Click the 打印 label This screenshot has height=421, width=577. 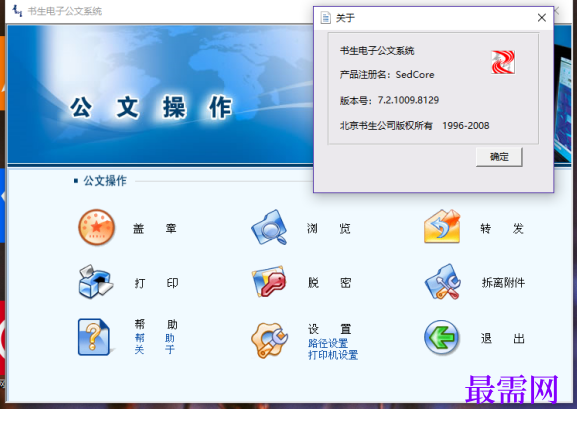pyautogui.click(x=156, y=283)
